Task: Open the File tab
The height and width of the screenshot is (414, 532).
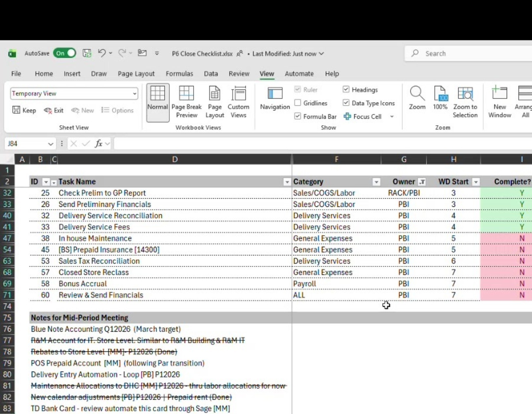Action: tap(16, 74)
